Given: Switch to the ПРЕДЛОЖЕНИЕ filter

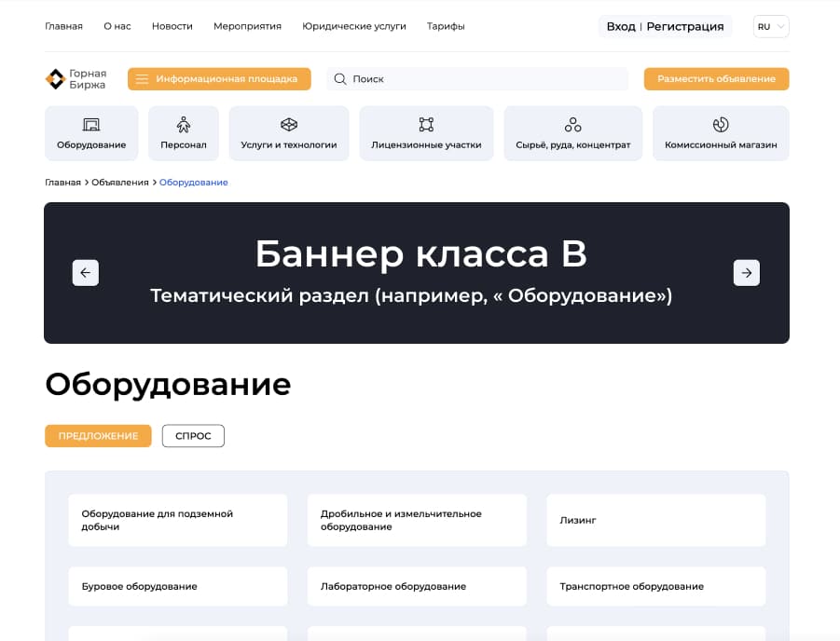Looking at the screenshot, I should [98, 436].
